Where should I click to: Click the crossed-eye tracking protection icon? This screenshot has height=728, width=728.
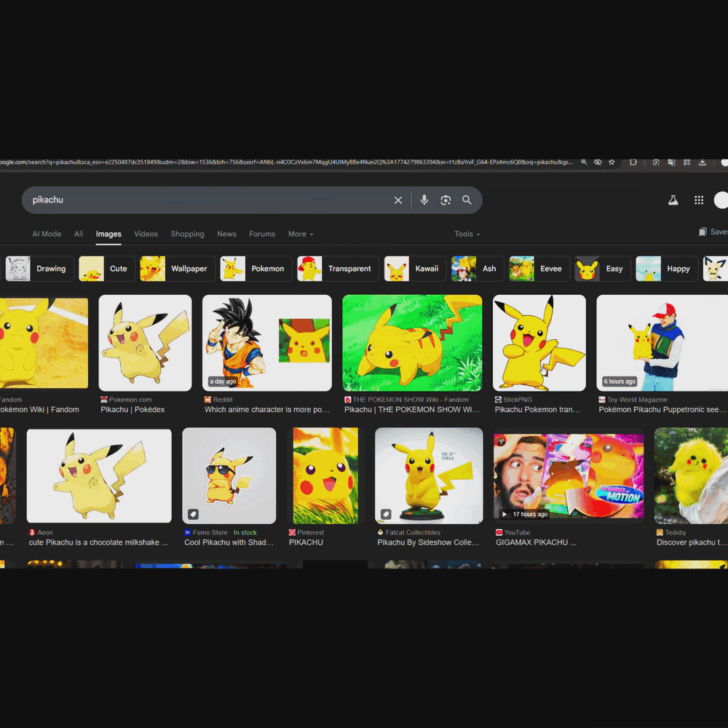point(598,162)
